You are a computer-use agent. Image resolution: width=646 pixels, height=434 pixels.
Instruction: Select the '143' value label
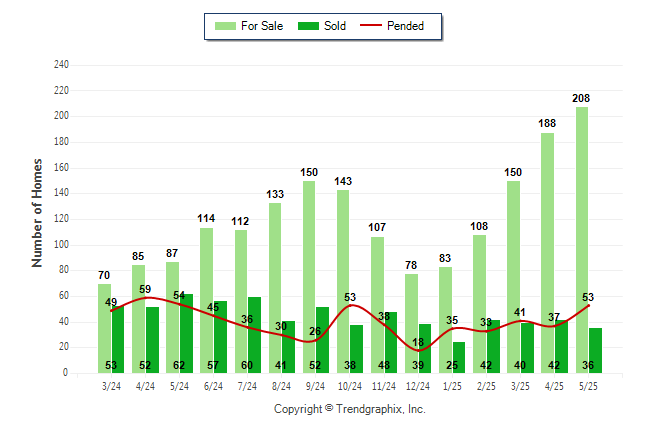pos(343,181)
